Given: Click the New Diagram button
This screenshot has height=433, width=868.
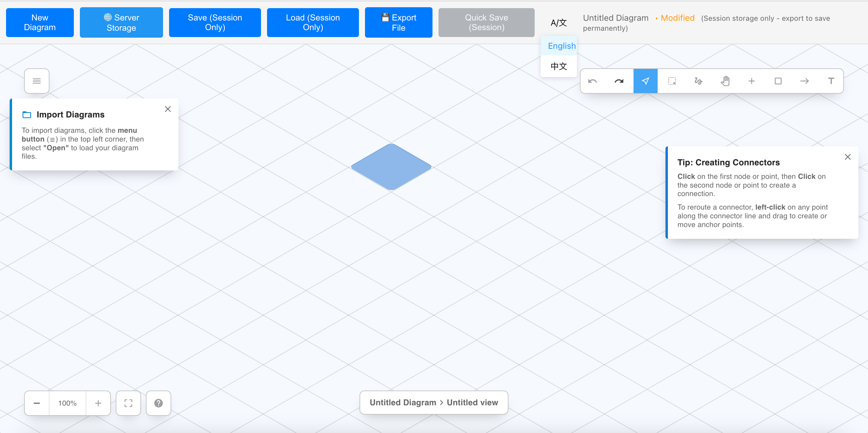Looking at the screenshot, I should [x=40, y=23].
